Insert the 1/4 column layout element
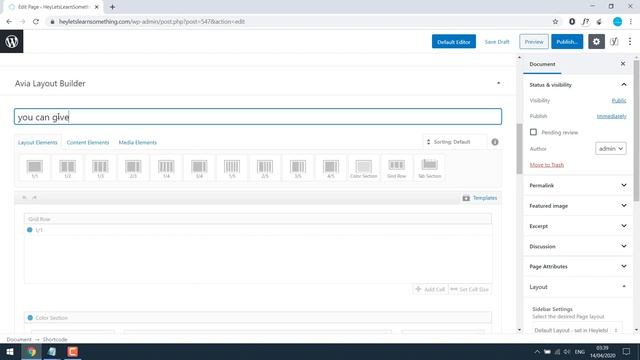640x360 pixels. tap(166, 168)
